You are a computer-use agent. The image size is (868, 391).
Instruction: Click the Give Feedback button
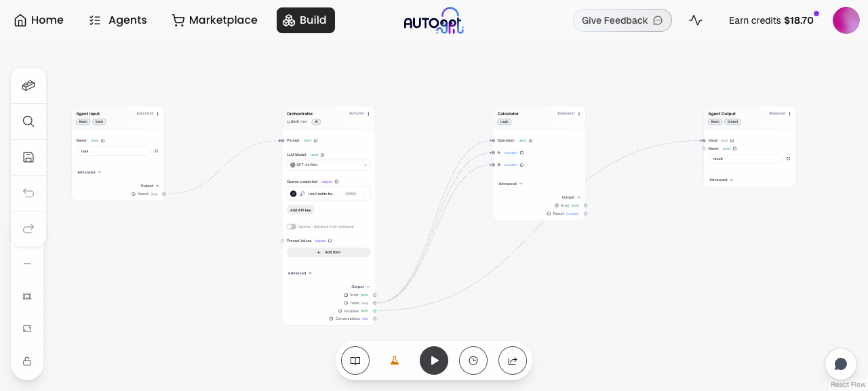[x=622, y=20]
